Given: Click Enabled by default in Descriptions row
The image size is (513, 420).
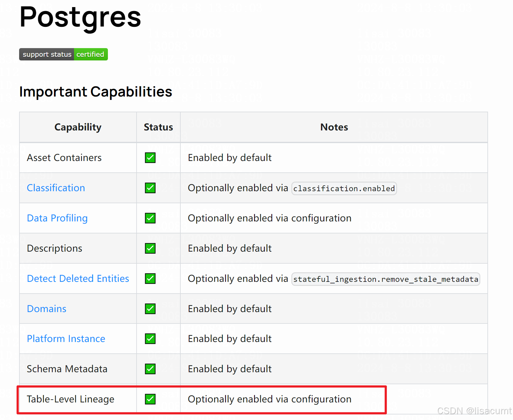Looking at the screenshot, I should [230, 249].
